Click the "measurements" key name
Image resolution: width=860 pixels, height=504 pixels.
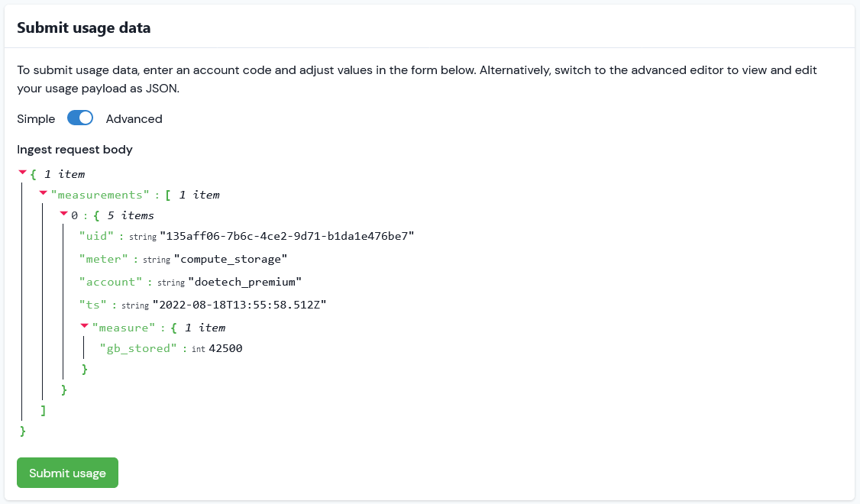click(x=100, y=195)
